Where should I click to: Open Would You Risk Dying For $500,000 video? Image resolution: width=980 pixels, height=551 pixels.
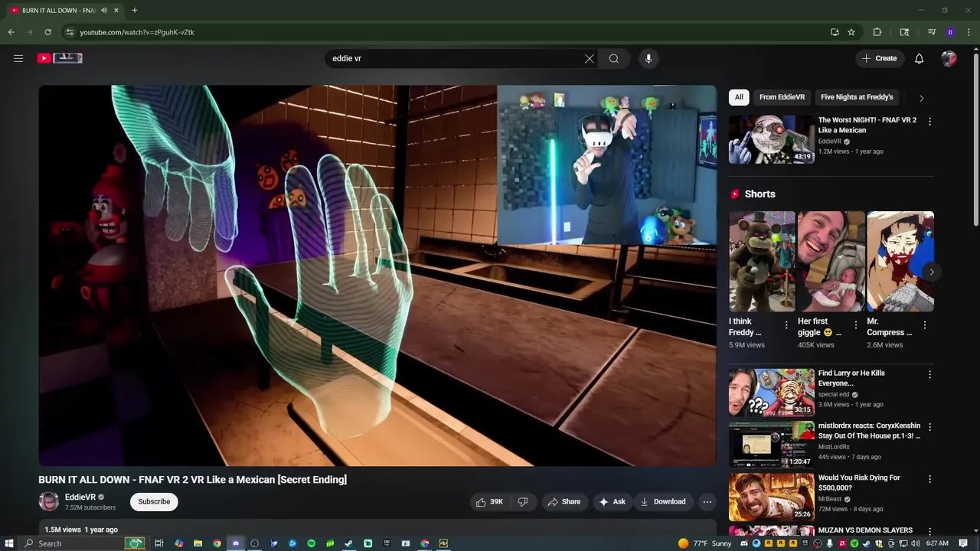click(772, 497)
